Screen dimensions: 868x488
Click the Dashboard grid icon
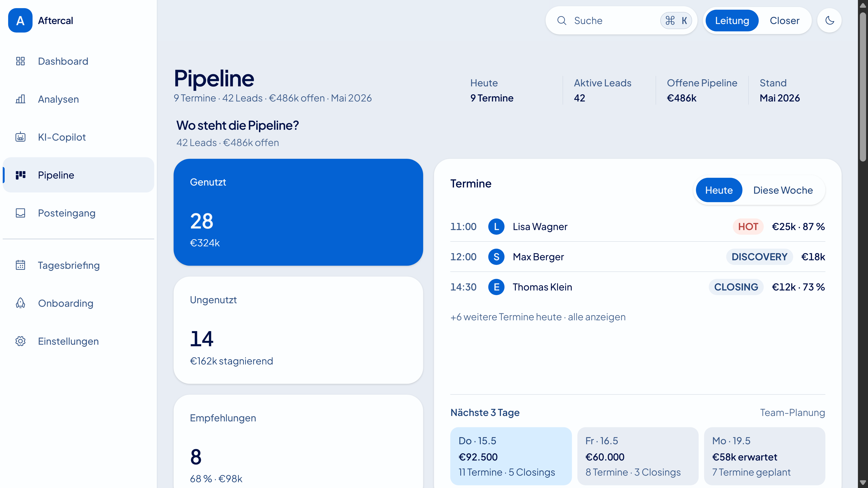click(20, 61)
